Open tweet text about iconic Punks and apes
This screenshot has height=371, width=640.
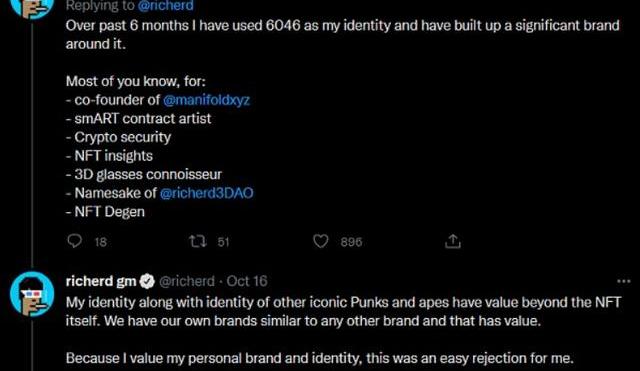click(x=343, y=311)
